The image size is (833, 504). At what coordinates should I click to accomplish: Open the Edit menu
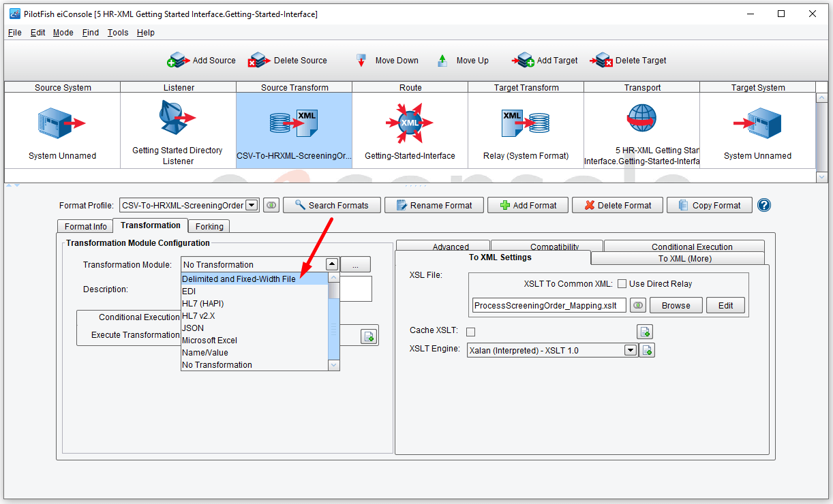[38, 32]
